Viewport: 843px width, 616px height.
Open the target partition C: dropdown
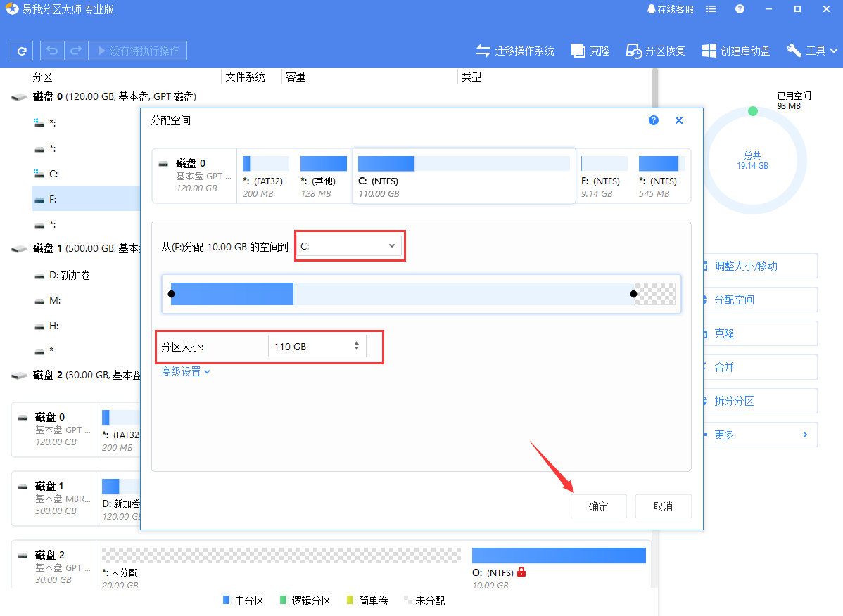point(348,246)
